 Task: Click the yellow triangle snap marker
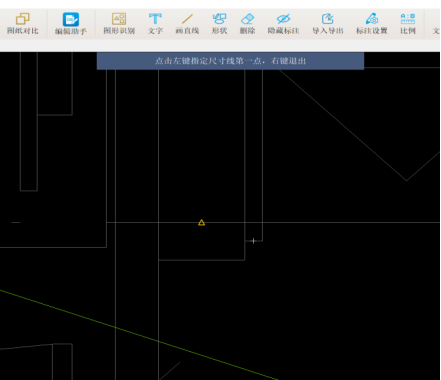[201, 222]
